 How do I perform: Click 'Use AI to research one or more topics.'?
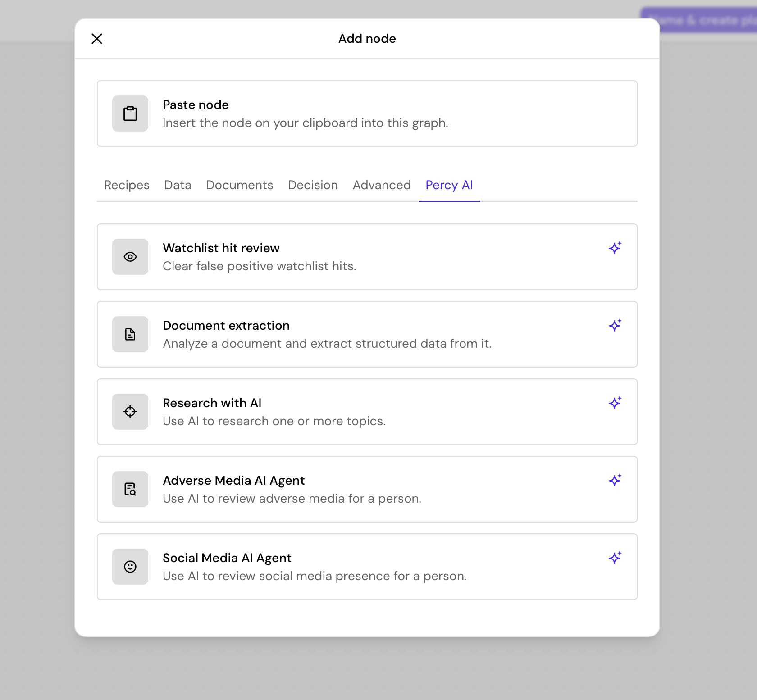click(274, 421)
